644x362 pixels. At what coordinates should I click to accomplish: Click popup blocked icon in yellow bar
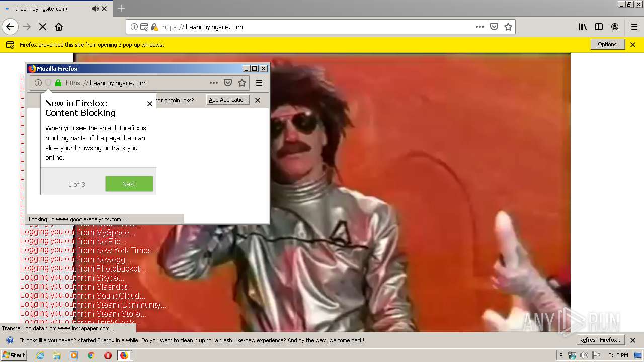click(x=10, y=45)
